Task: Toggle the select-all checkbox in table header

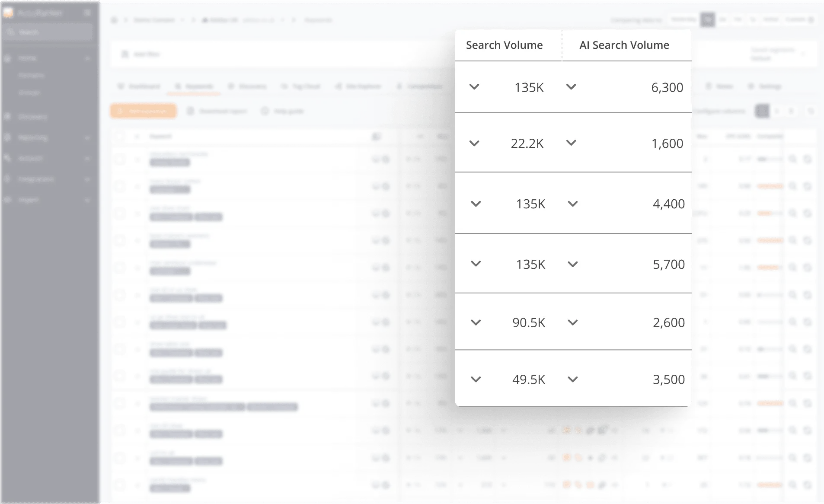Action: 119,137
